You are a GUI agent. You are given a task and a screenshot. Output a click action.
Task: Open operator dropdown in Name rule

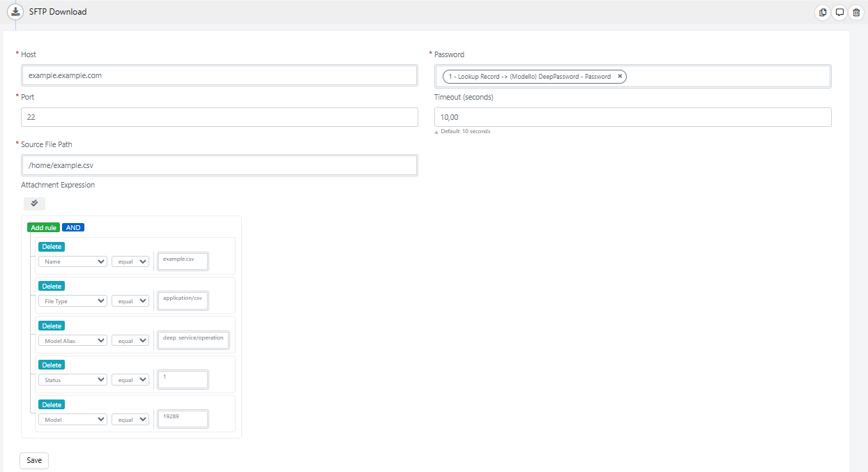click(x=130, y=261)
